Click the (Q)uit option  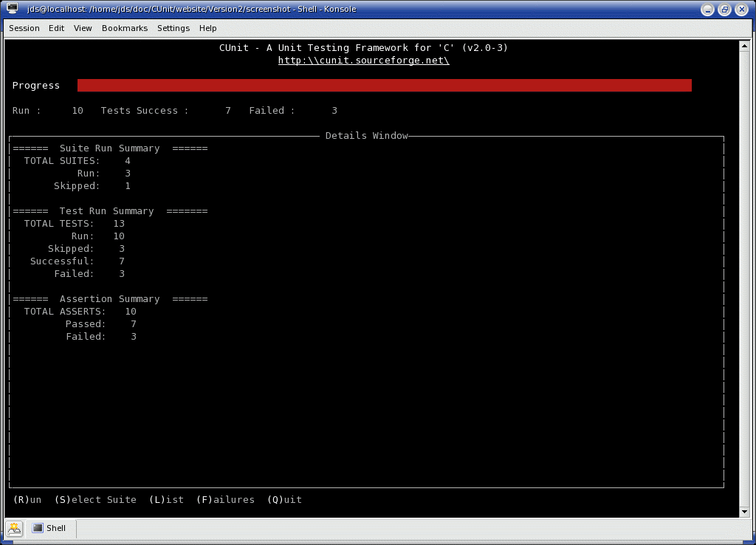tap(284, 500)
